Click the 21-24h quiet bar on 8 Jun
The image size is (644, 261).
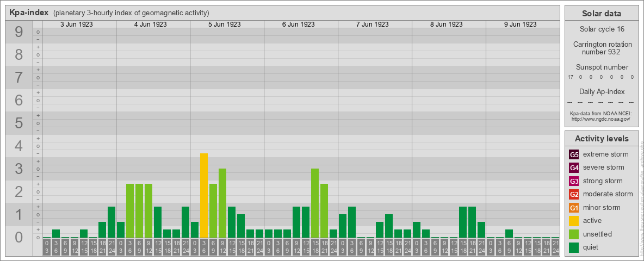tap(481, 230)
